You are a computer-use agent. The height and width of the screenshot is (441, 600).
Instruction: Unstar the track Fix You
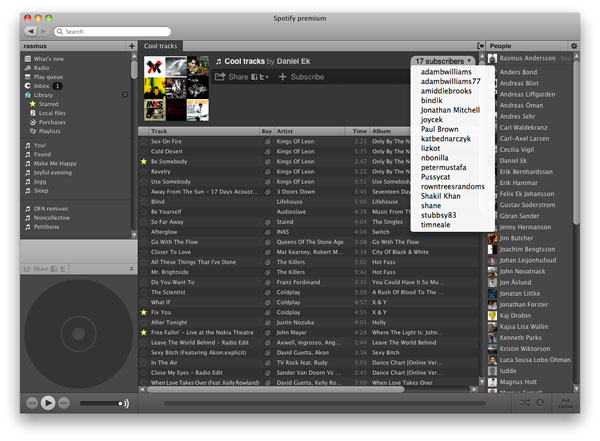coord(144,312)
